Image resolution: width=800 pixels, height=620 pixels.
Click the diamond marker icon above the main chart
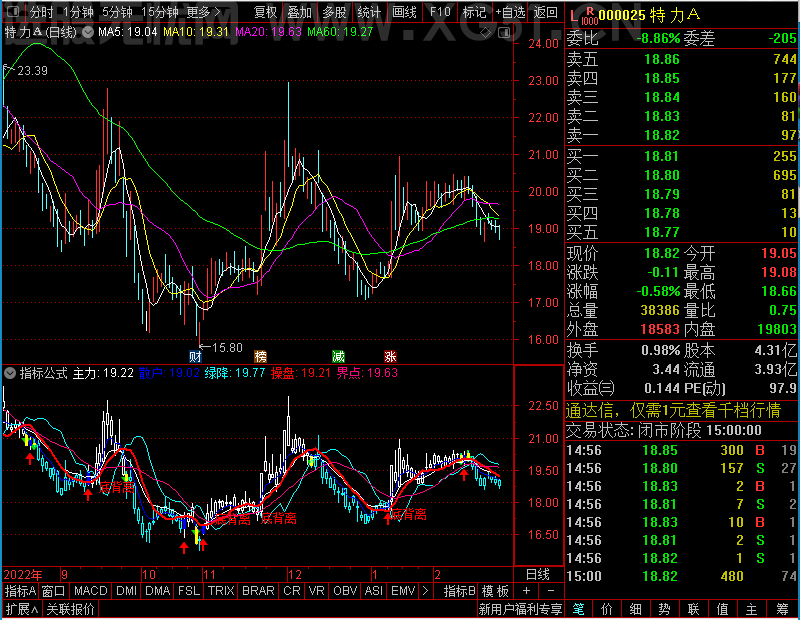pyautogui.click(x=486, y=33)
